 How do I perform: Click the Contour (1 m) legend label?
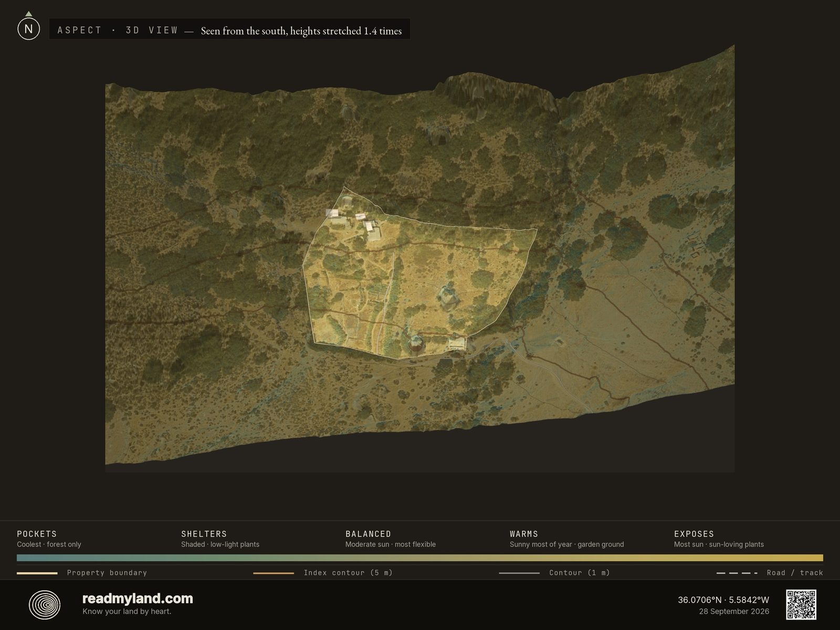[580, 573]
